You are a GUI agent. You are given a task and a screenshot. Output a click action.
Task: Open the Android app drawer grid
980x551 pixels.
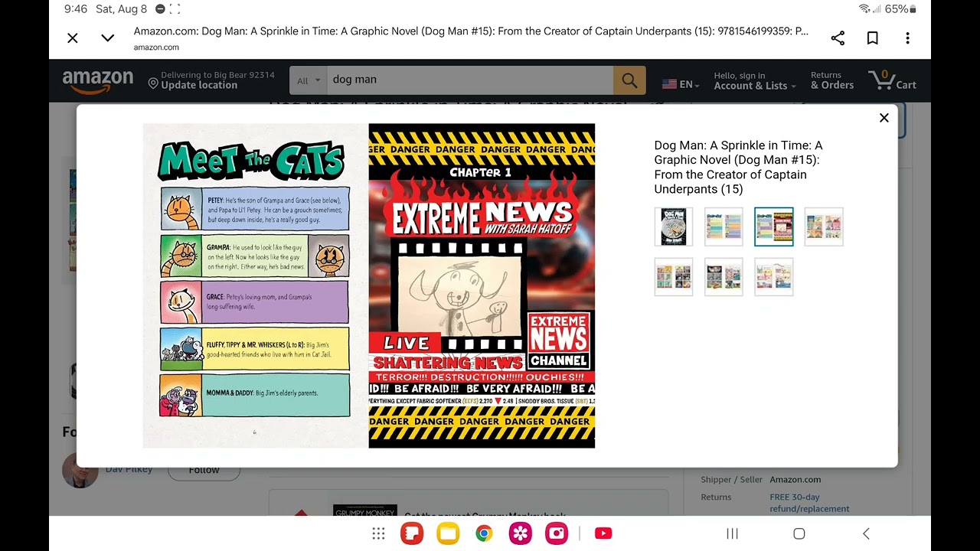pyautogui.click(x=378, y=533)
